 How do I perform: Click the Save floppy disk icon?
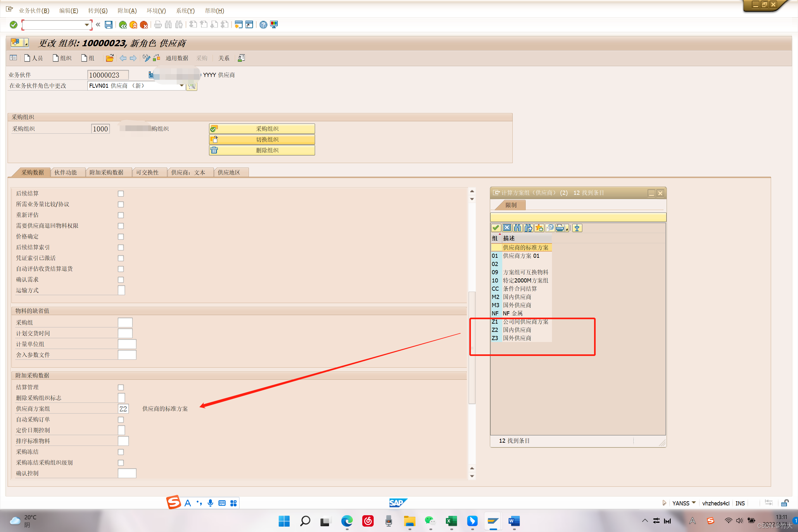coord(109,25)
